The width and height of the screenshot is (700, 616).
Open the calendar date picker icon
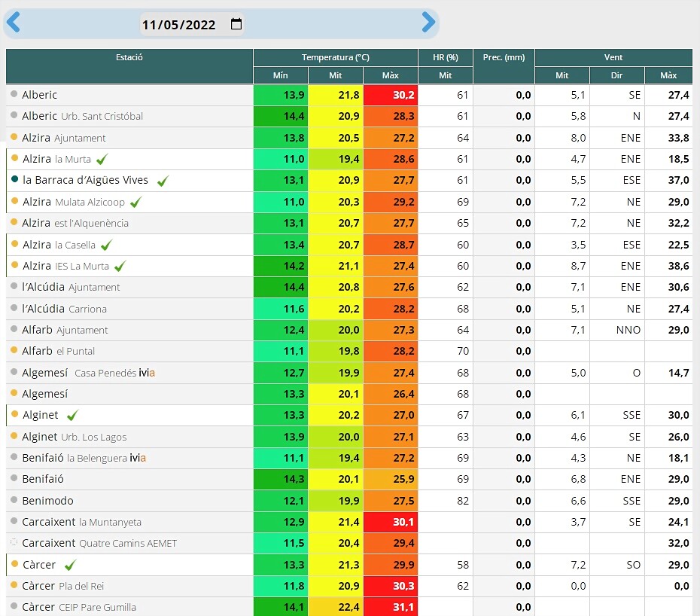click(236, 23)
